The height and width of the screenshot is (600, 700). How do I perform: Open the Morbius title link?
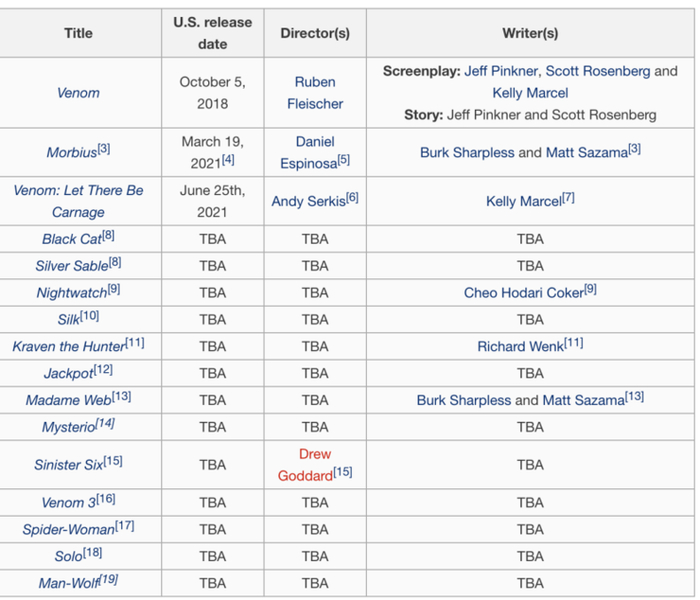point(71,153)
